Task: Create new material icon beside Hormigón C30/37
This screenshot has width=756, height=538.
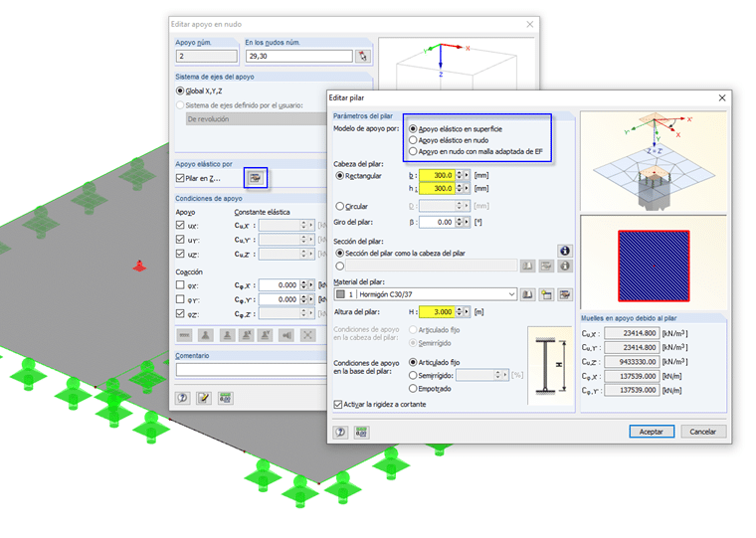Action: click(546, 294)
